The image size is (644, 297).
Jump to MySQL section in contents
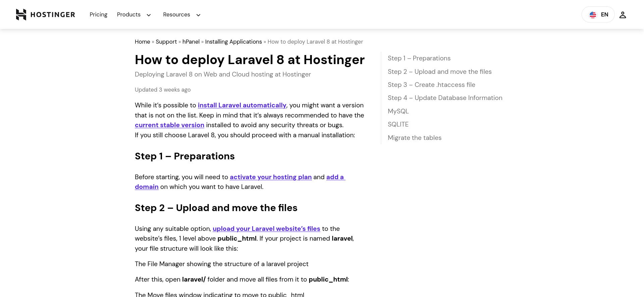point(398,111)
